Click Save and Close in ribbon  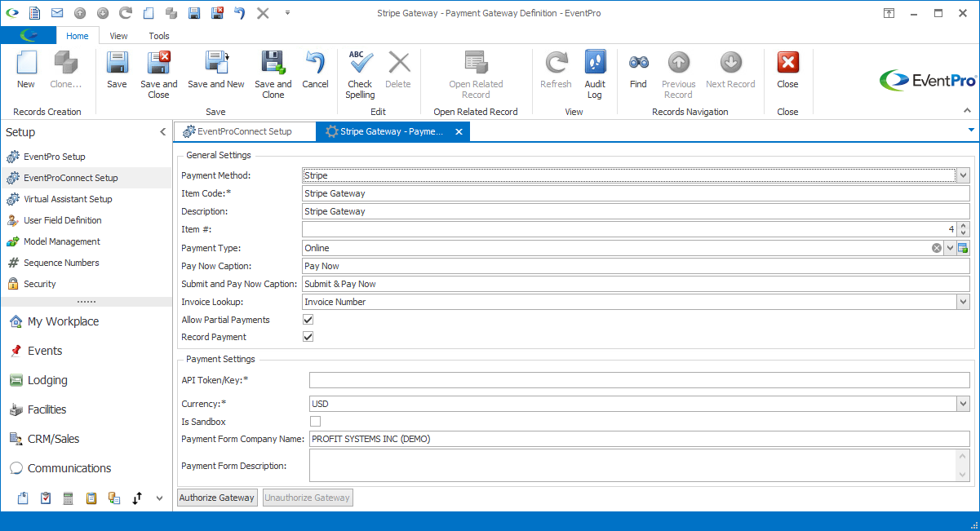coord(158,74)
